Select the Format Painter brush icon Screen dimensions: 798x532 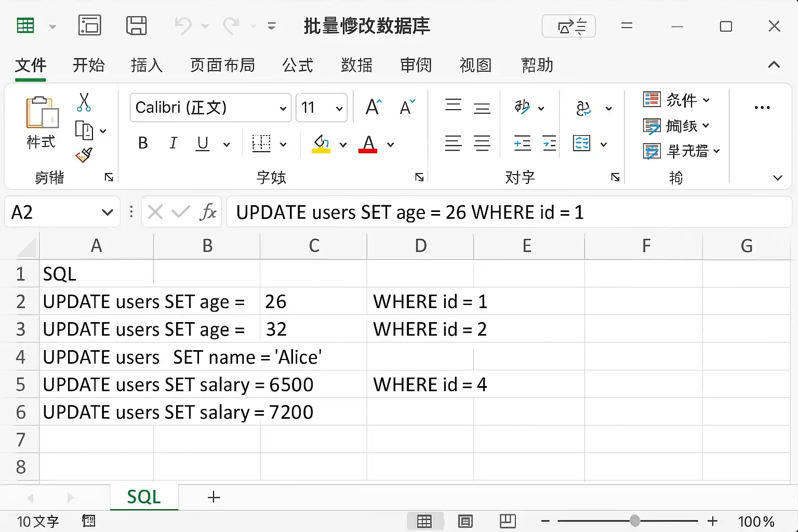(x=84, y=155)
